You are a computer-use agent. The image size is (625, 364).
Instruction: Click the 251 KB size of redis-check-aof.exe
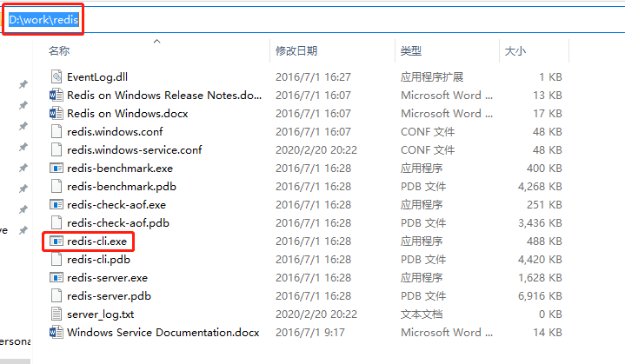point(544,205)
